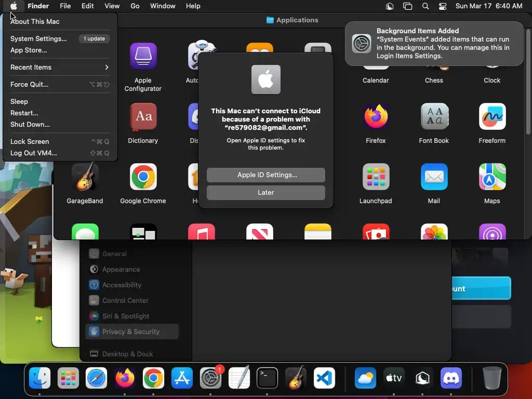Open Discord from the Dock

(x=451, y=378)
